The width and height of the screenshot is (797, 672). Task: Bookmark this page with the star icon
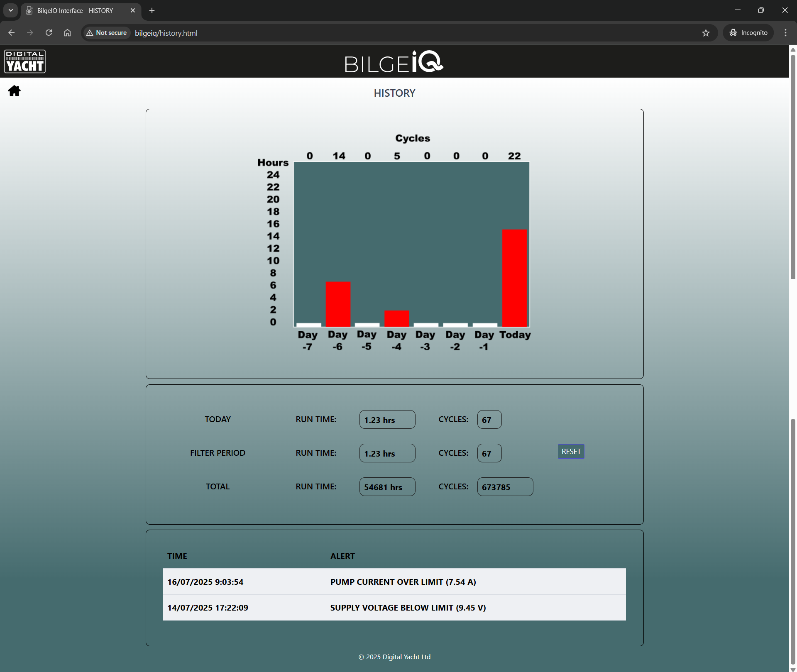(706, 33)
